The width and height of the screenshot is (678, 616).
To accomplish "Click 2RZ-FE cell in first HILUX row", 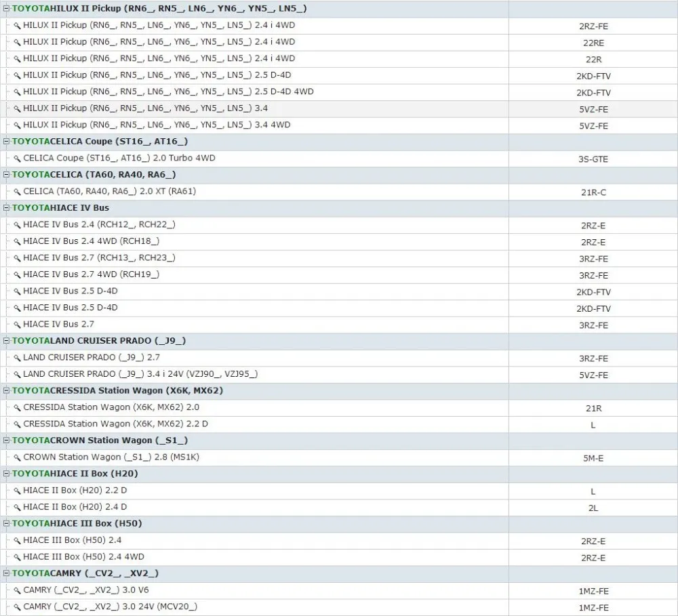I will pyautogui.click(x=593, y=26).
